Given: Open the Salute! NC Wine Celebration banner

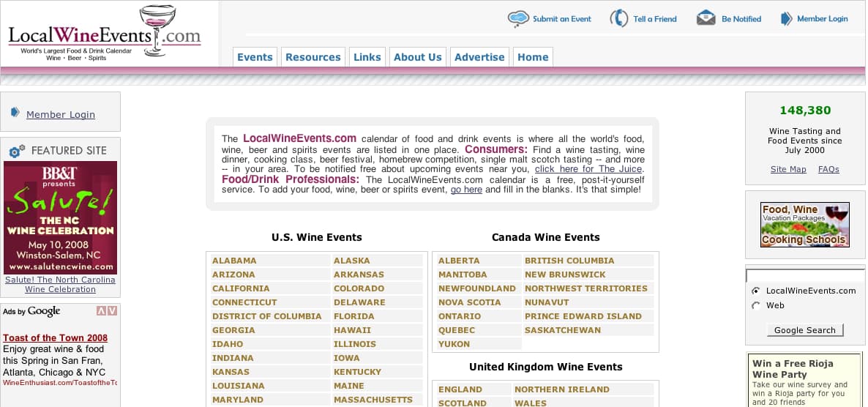Looking at the screenshot, I should click(x=60, y=217).
